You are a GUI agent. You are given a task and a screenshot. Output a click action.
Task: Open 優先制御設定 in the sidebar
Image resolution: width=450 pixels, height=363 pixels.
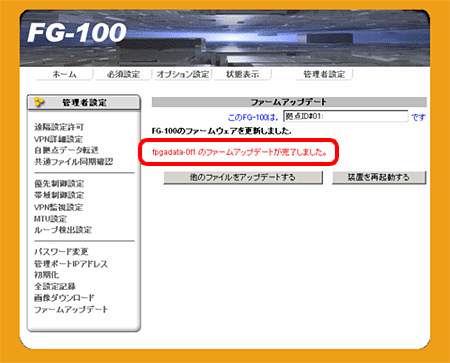(x=59, y=184)
